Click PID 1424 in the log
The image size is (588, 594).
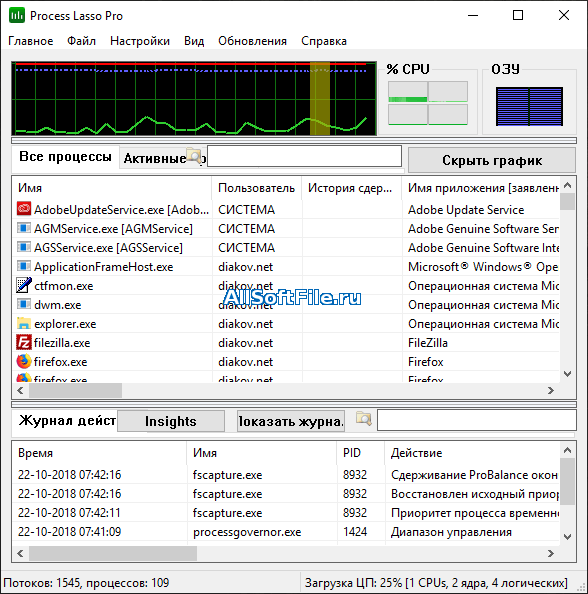tap(355, 531)
